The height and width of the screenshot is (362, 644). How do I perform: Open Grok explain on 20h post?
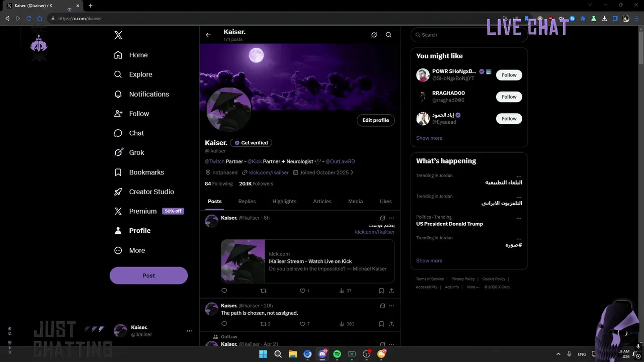point(382,306)
